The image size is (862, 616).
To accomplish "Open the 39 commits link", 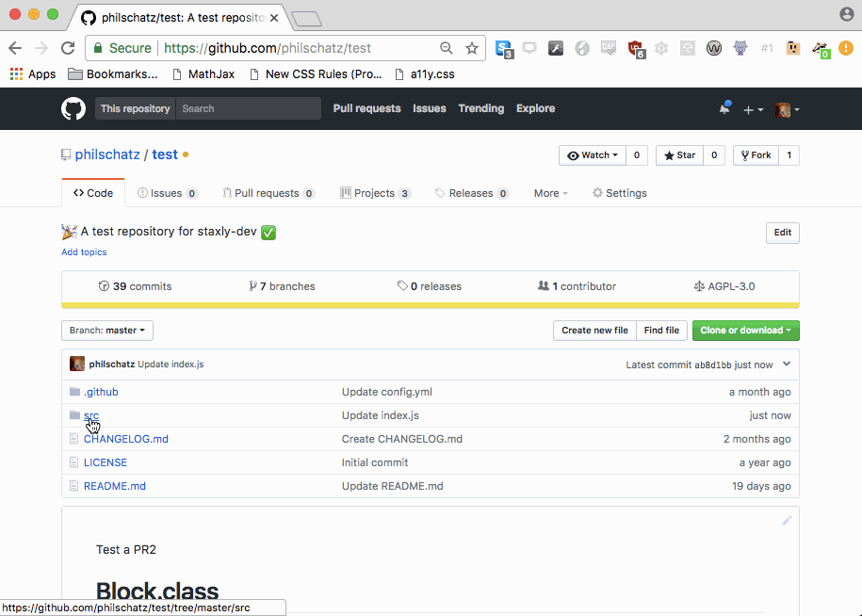I will (x=135, y=286).
